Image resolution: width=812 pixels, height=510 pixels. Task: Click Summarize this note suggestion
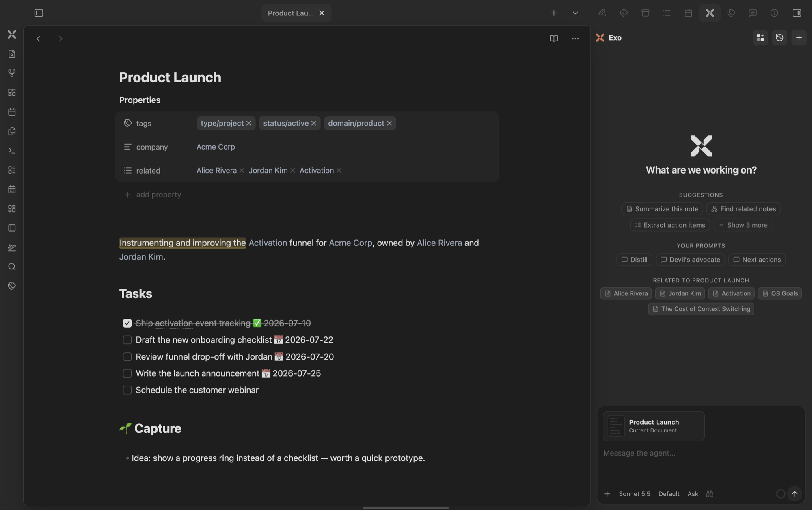pyautogui.click(x=662, y=209)
